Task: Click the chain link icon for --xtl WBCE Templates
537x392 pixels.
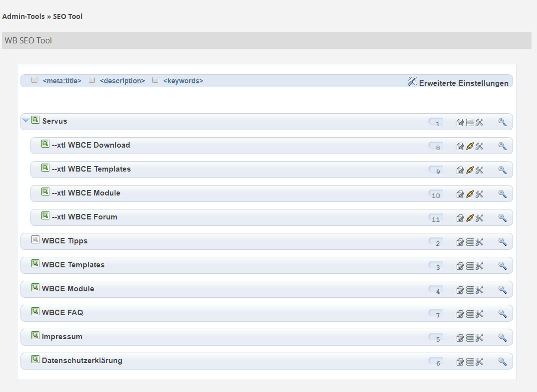Action: [x=470, y=170]
